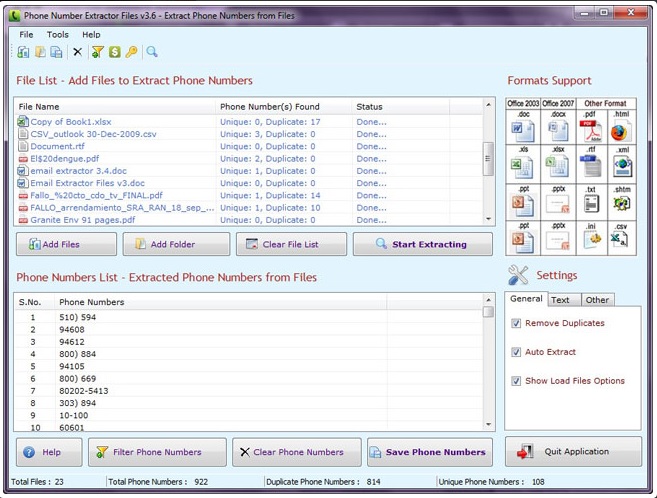Click the Add Folder button

(175, 244)
